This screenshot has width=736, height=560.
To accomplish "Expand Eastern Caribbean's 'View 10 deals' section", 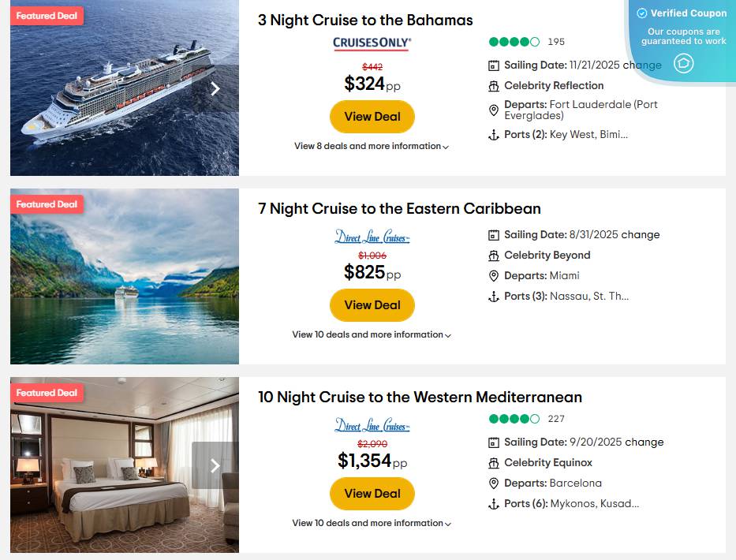I will (x=371, y=334).
